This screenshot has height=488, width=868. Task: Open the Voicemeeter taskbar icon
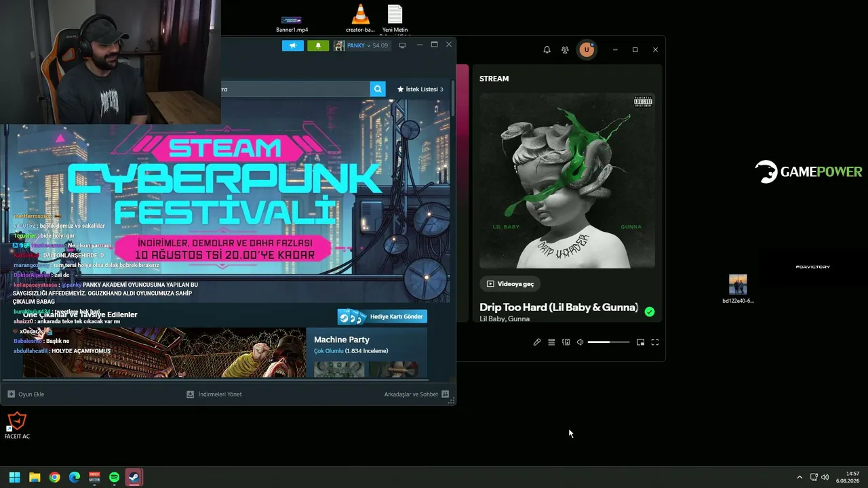94,477
